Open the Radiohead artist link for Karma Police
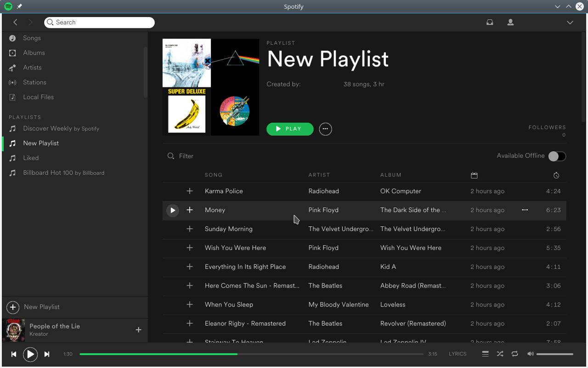Image resolution: width=588 pixels, height=368 pixels. click(x=323, y=191)
